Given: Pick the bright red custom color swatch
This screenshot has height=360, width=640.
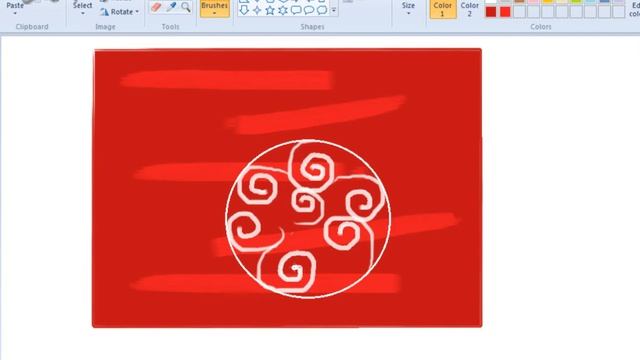Looking at the screenshot, I should (505, 12).
